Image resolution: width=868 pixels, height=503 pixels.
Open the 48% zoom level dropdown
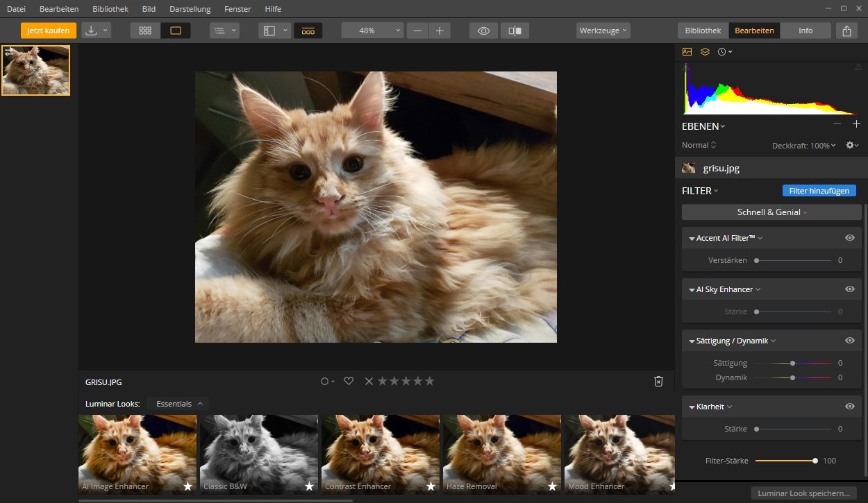(x=372, y=31)
